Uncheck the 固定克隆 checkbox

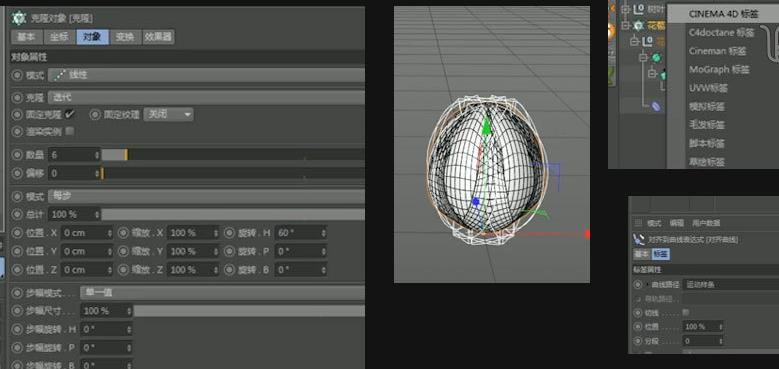pos(70,114)
